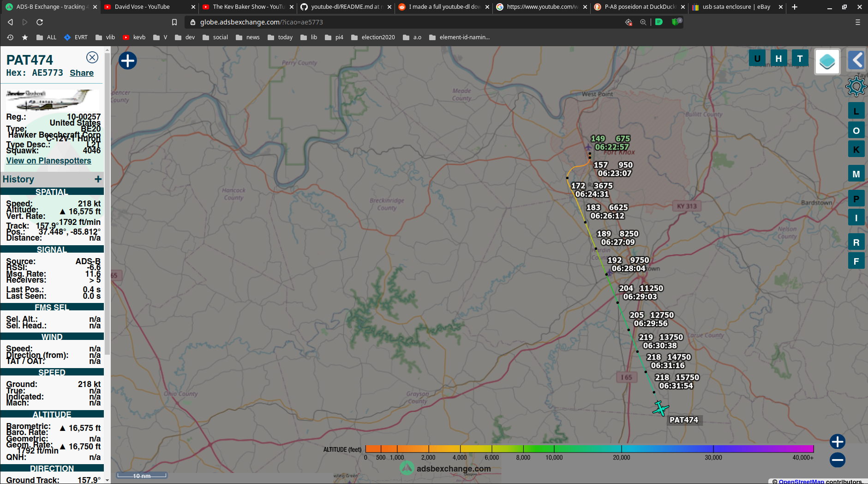Switch to the Reddit youtube-dl tab

[x=444, y=7]
